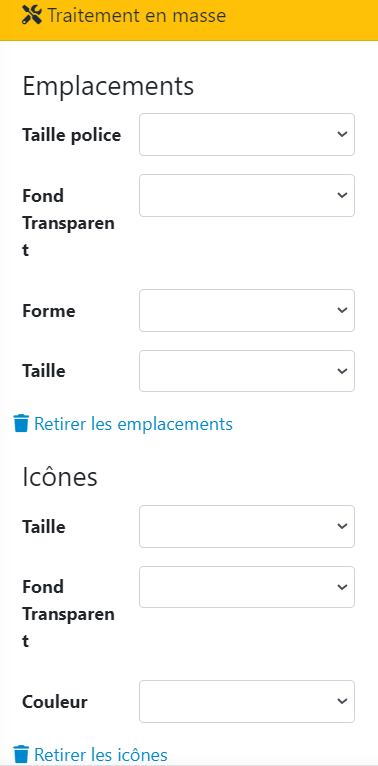Click the Fond Transparent label under Emplacements
The width and height of the screenshot is (378, 766).
68,223
